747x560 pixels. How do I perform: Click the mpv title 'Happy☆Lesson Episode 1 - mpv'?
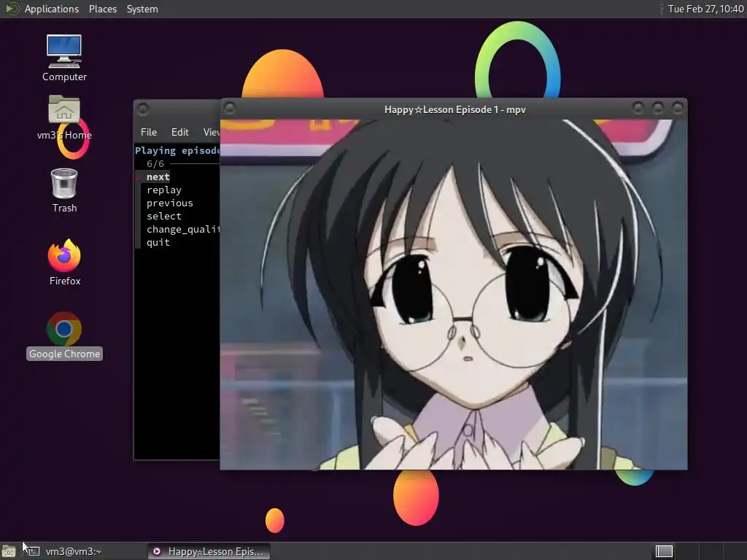pos(455,109)
